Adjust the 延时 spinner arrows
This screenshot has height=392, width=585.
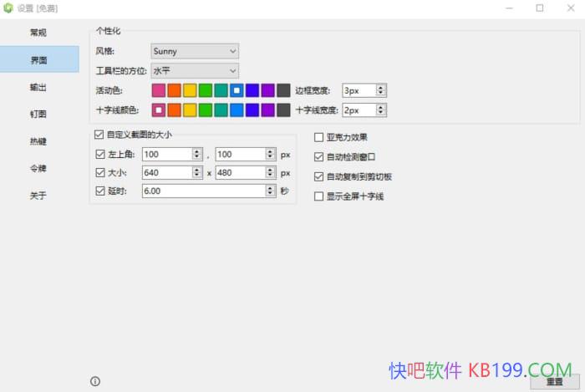[x=271, y=191]
